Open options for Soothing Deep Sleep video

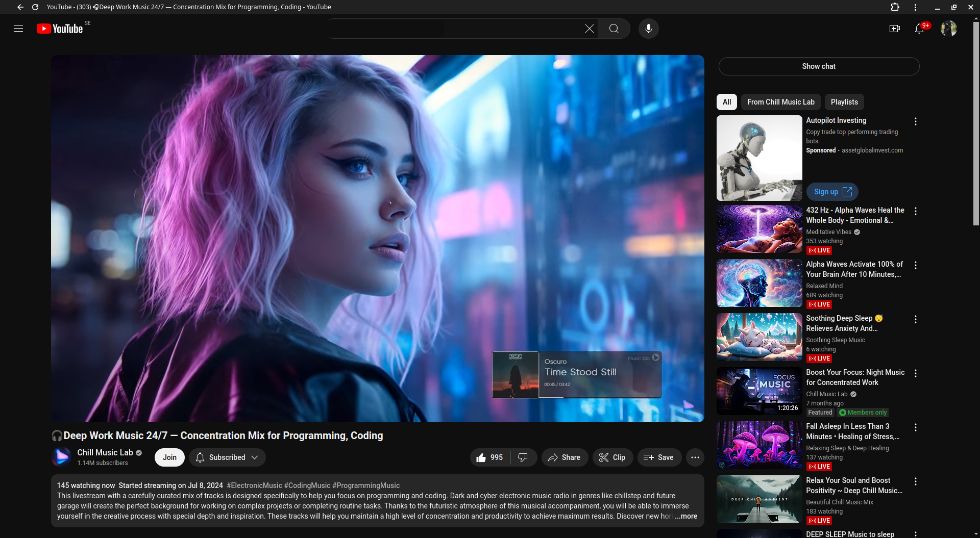pos(915,319)
